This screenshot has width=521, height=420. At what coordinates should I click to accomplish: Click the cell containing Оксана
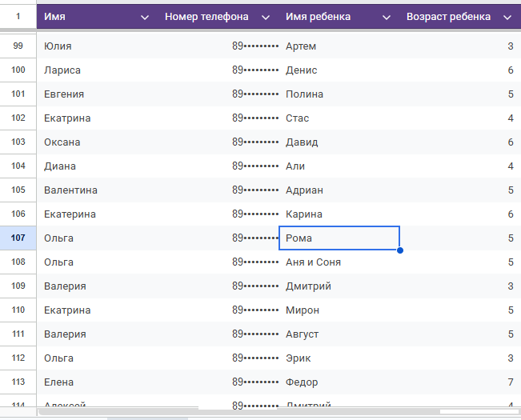pos(98,142)
